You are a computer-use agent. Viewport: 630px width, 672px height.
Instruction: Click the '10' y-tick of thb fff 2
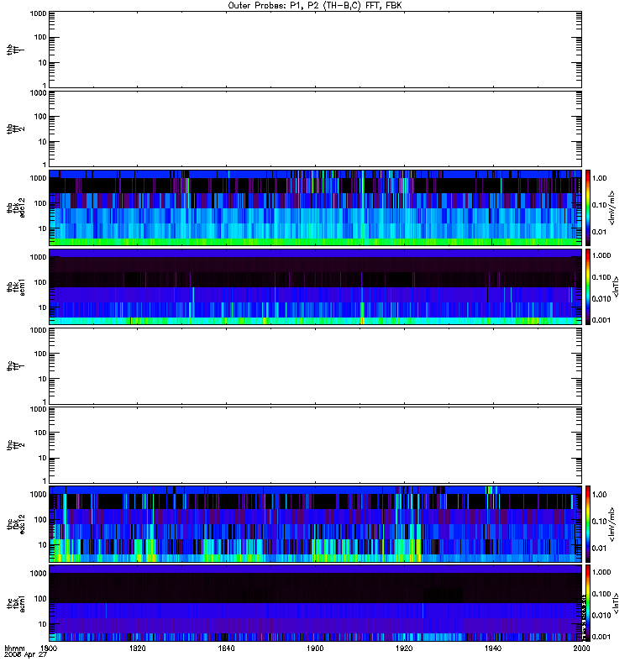[42, 142]
